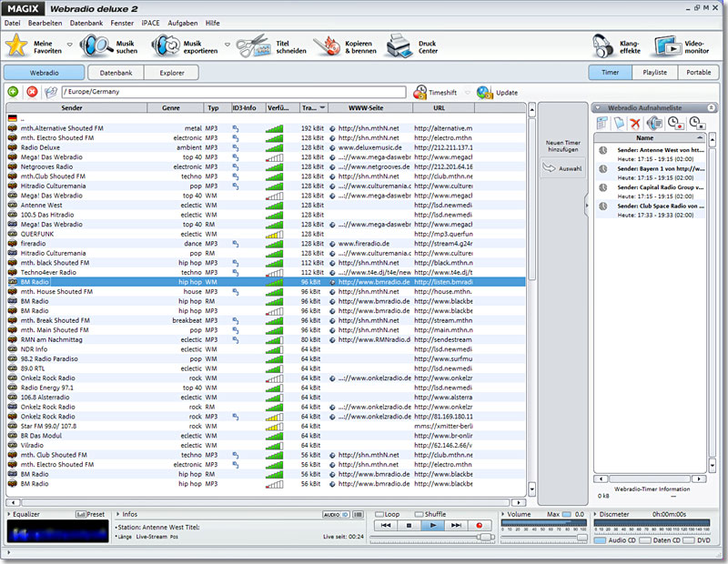Click the Timeshift clock icon
The image size is (728, 564).
click(420, 92)
